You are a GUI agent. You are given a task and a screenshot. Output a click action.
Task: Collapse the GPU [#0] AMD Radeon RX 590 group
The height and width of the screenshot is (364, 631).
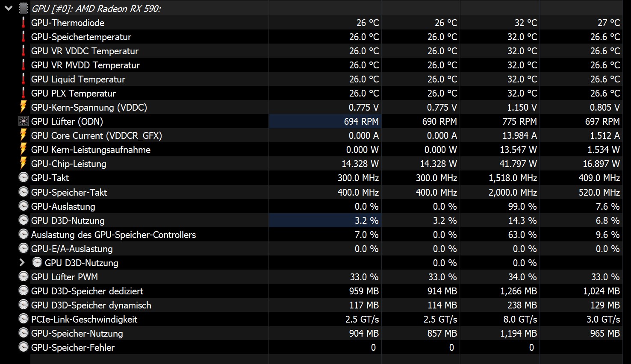pyautogui.click(x=9, y=8)
